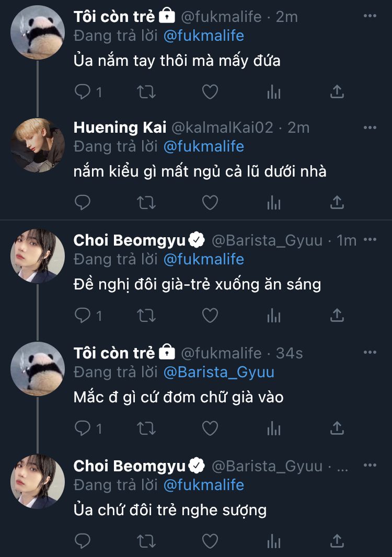Open more options on Huening Kai's tweet
Viewport: 392px width, 557px height.
pos(370,127)
